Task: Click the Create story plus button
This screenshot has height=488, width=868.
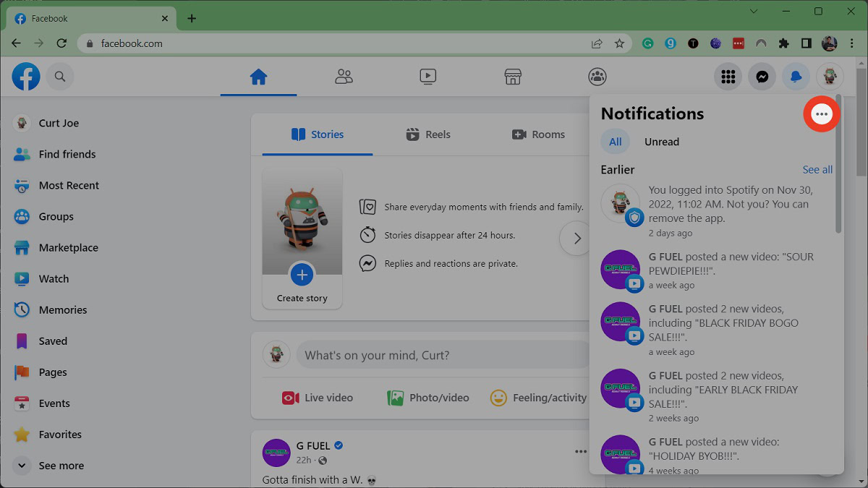Action: (302, 275)
